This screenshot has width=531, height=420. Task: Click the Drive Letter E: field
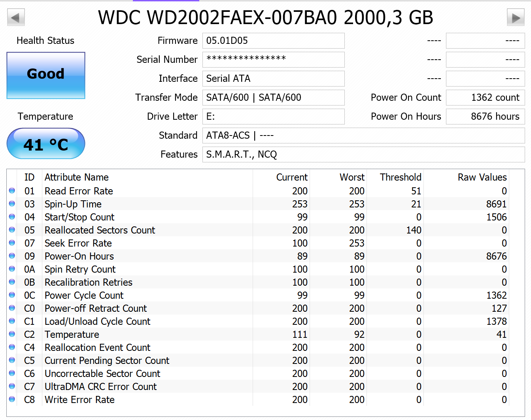click(x=273, y=117)
